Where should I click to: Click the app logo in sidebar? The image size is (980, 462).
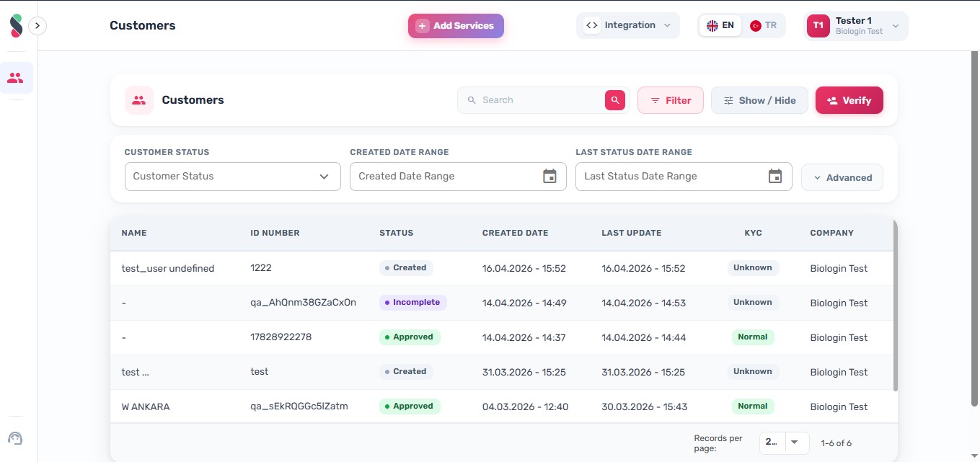pos(16,26)
